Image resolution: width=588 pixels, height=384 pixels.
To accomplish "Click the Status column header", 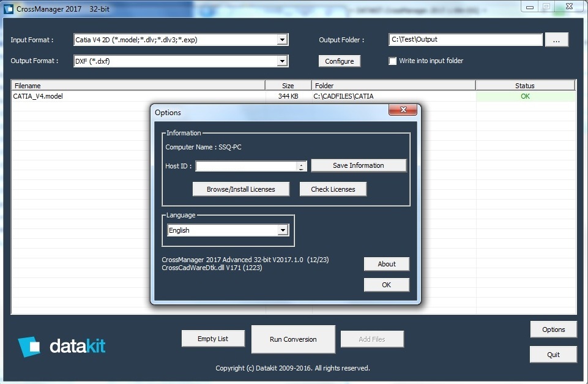I will coord(525,86).
